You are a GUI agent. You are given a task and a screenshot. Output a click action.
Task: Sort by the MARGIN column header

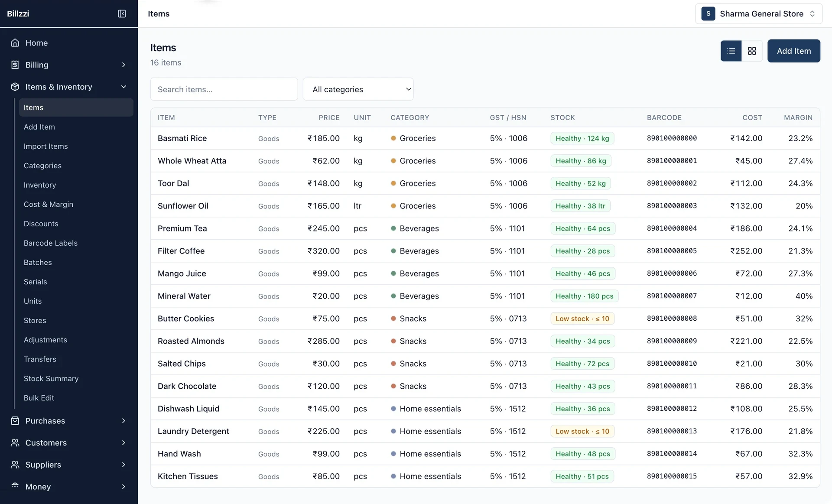point(798,117)
